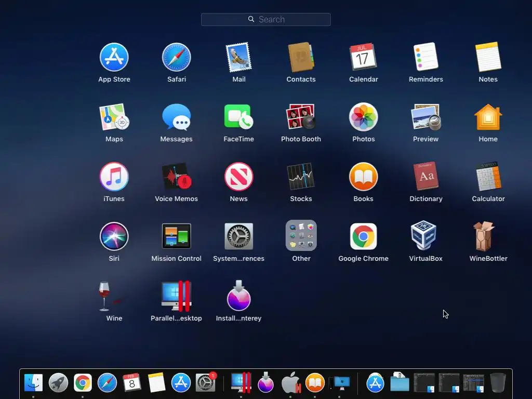
Task: Launch Photo Booth
Action: pos(301,117)
